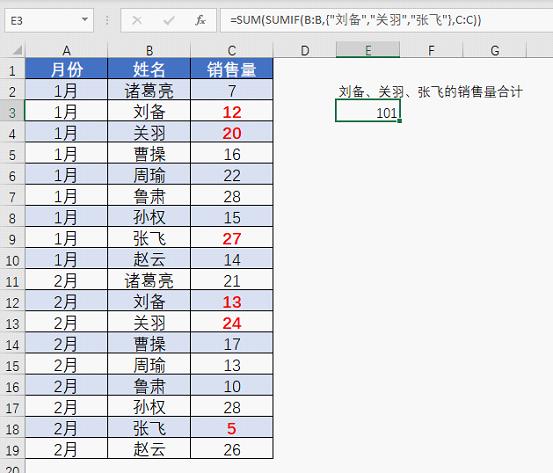Image resolution: width=553 pixels, height=473 pixels.
Task: Click cell with 曹操 in row 14
Action: pyautogui.click(x=149, y=343)
